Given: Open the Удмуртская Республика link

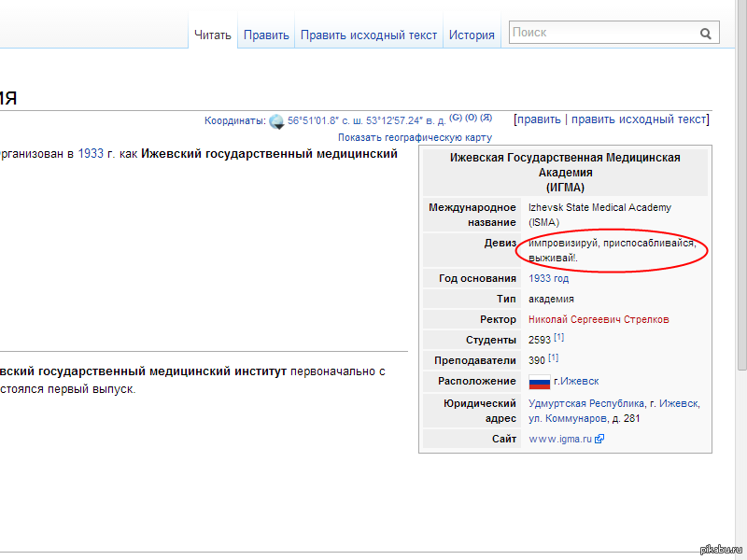Looking at the screenshot, I should tap(586, 404).
